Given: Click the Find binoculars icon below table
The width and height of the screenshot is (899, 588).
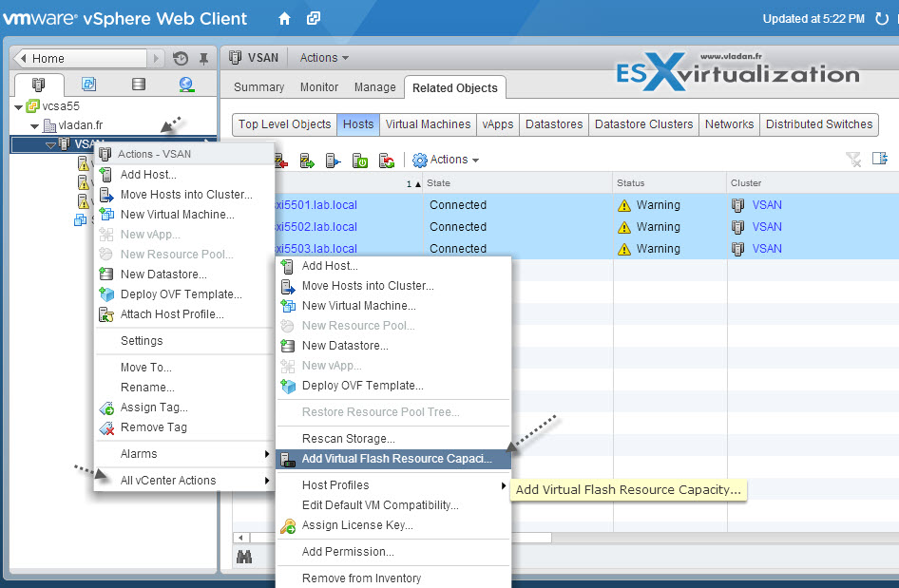Looking at the screenshot, I should 244,556.
